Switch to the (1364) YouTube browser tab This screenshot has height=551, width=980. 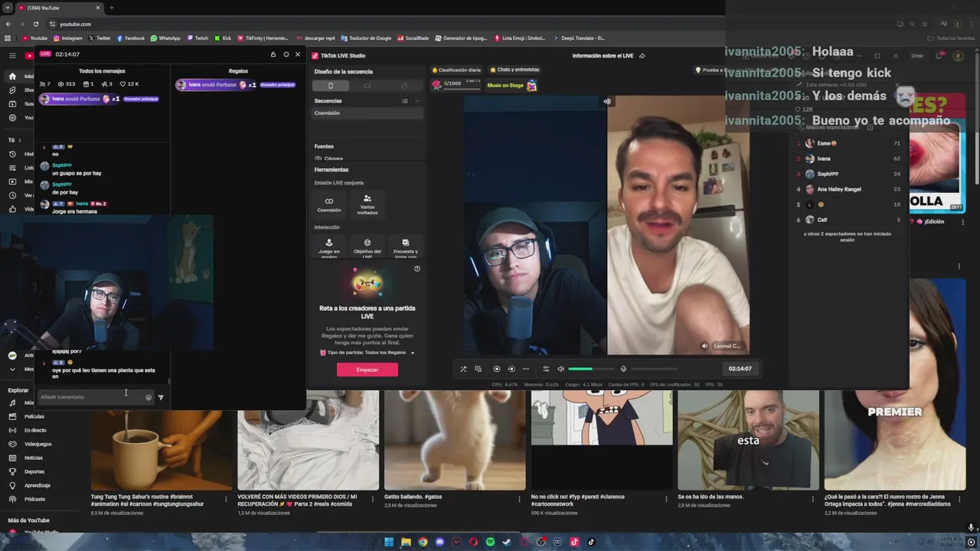tap(60, 8)
